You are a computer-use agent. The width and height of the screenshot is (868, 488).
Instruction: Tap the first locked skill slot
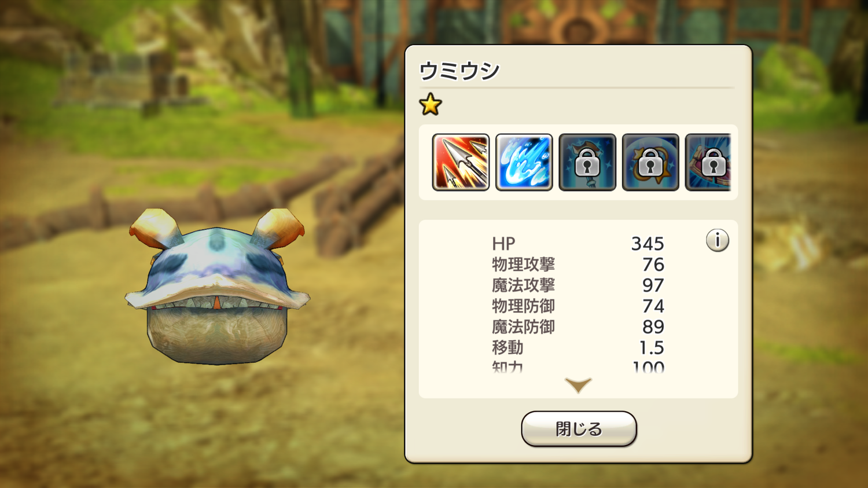click(x=587, y=162)
